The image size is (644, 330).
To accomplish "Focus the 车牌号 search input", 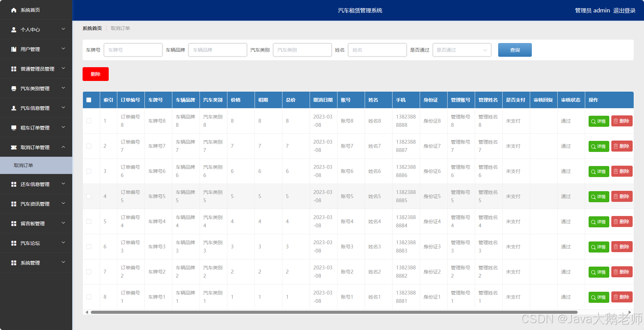I will (133, 50).
